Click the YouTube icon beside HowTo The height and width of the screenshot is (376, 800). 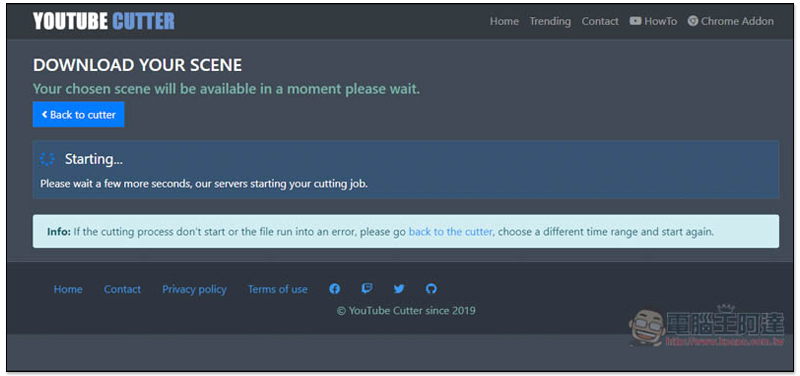pos(635,21)
